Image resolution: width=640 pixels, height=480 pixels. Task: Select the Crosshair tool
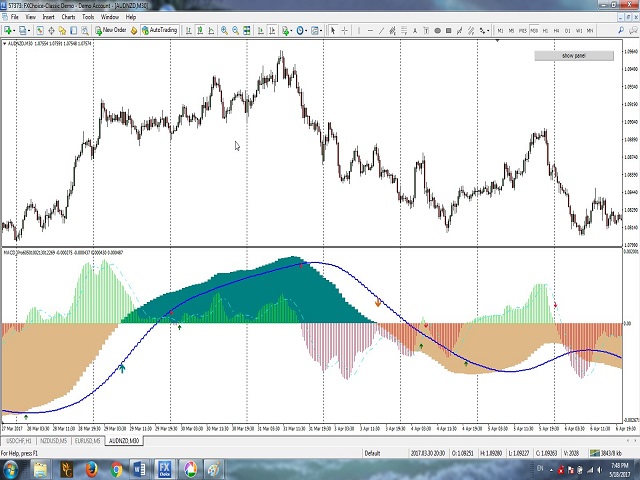pos(344,31)
